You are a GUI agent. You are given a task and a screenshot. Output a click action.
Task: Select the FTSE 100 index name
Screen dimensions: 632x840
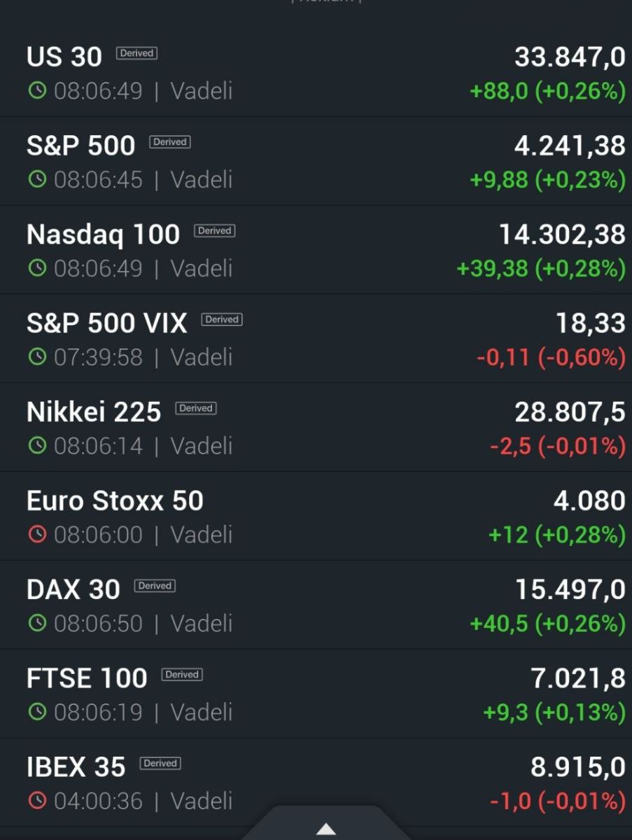(87, 678)
